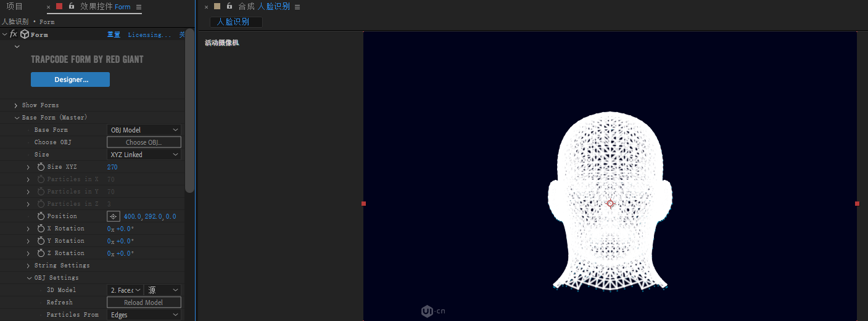Open the Particles From Edges dropdown
868x321 pixels.
coord(144,315)
